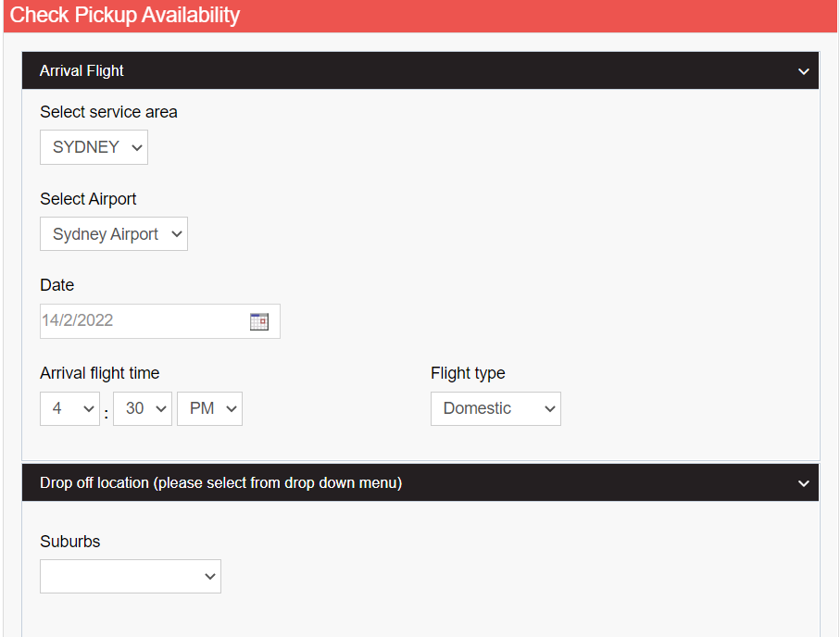Open the SYDNEY service area dropdown
Image resolution: width=840 pixels, height=637 pixels.
pos(94,147)
